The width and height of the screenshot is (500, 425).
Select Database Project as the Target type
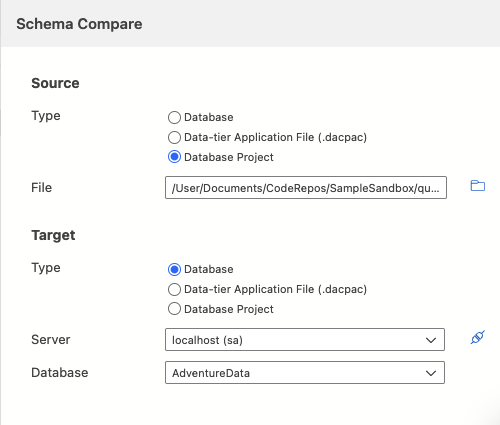pos(174,309)
